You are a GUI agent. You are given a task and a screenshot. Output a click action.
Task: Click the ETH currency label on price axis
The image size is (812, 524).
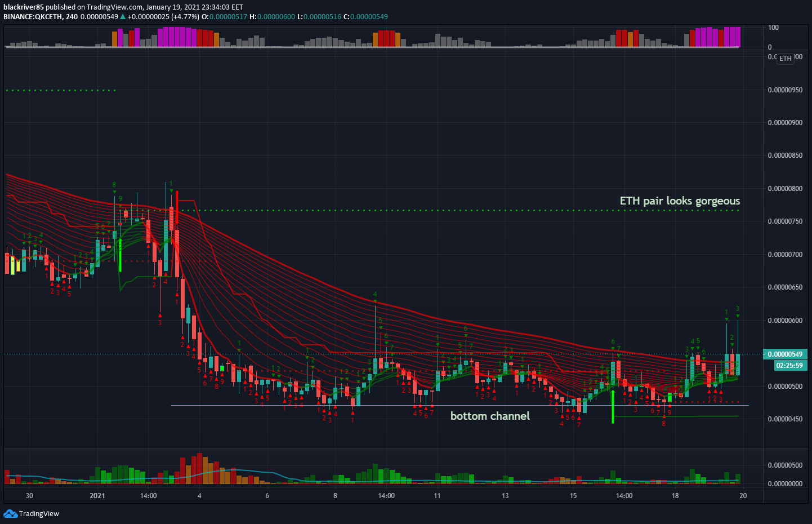786,58
